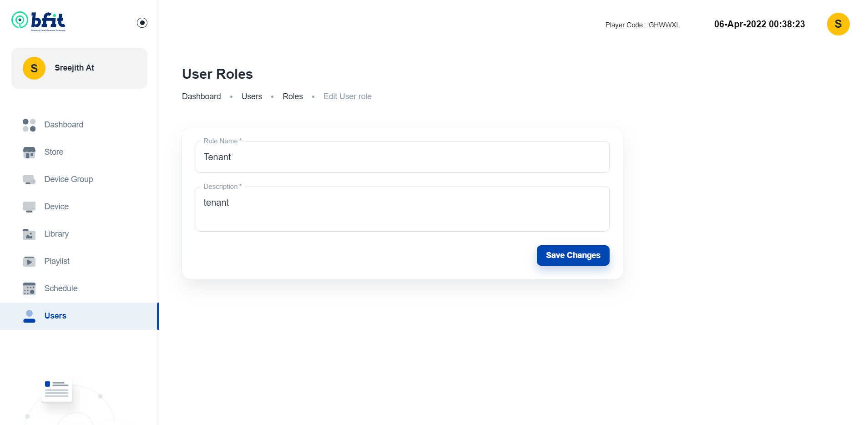Open Device menu item
The image size is (868, 425).
(x=56, y=207)
